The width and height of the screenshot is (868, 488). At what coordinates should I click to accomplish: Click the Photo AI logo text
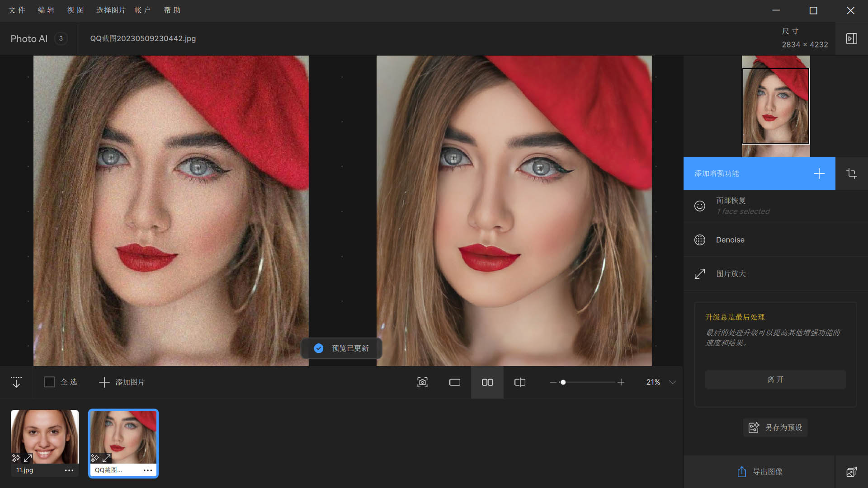[29, 39]
